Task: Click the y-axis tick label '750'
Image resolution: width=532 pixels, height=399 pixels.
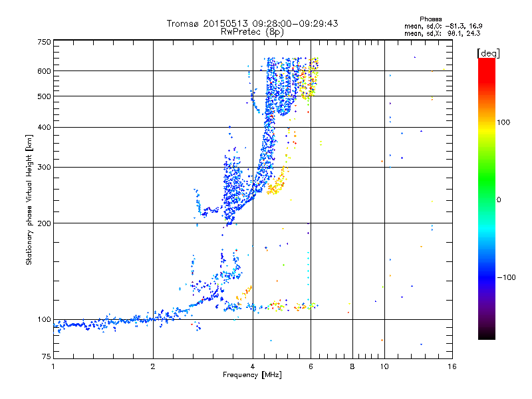Action: point(44,42)
